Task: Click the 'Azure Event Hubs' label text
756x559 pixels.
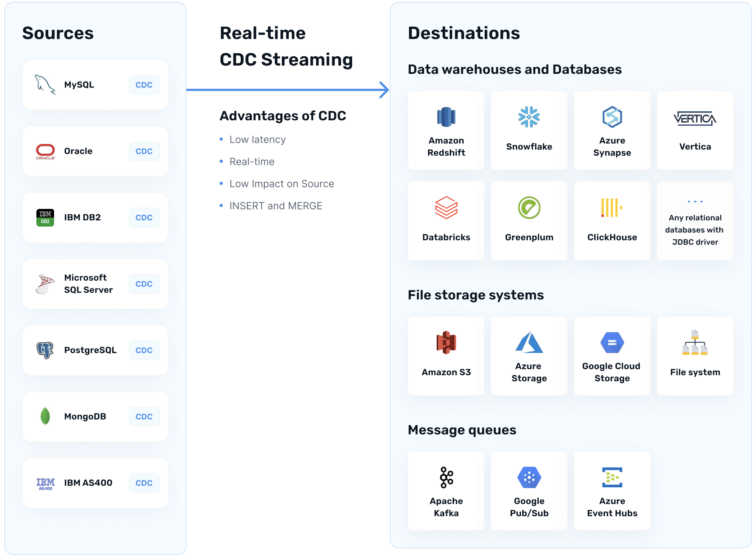Action: click(612, 507)
